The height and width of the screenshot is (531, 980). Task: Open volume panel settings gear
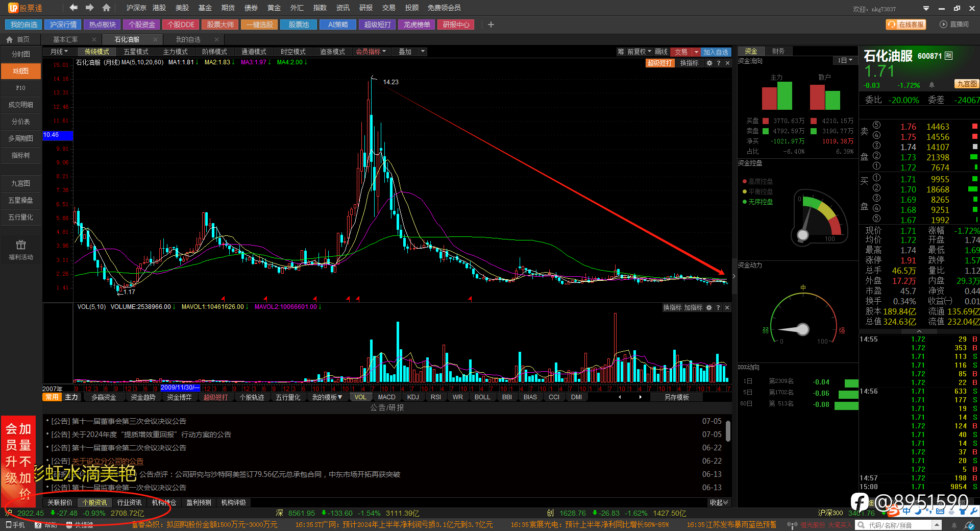pyautogui.click(x=709, y=307)
